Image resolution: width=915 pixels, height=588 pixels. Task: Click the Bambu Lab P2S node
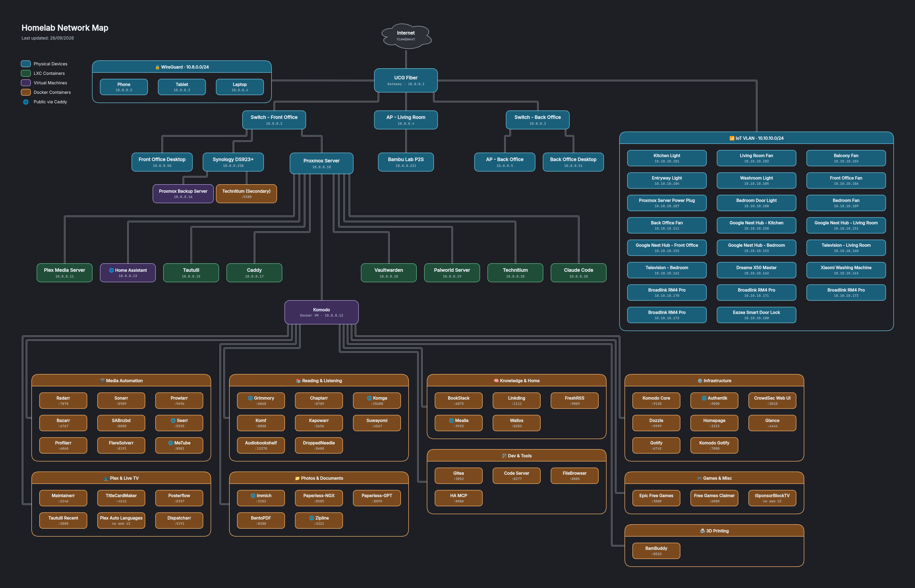(406, 162)
